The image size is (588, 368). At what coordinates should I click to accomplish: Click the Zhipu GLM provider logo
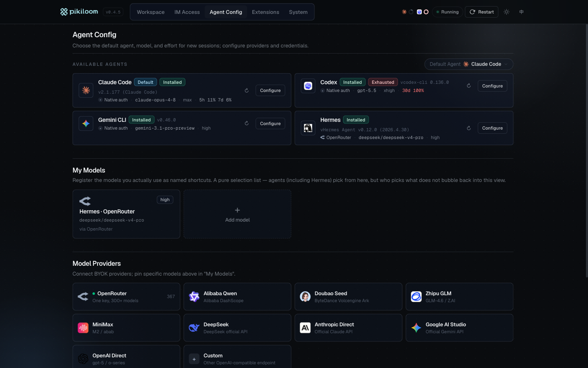pyautogui.click(x=416, y=296)
